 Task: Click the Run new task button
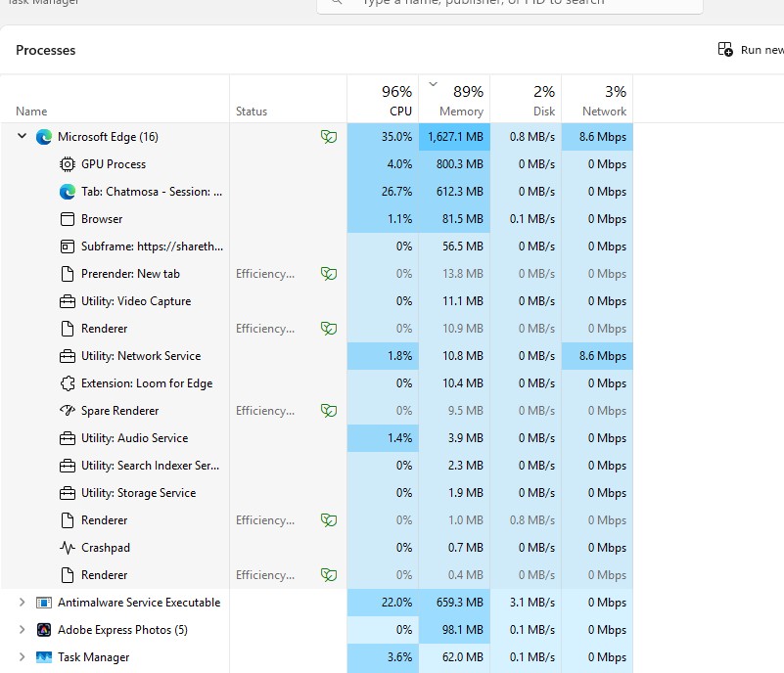point(751,50)
